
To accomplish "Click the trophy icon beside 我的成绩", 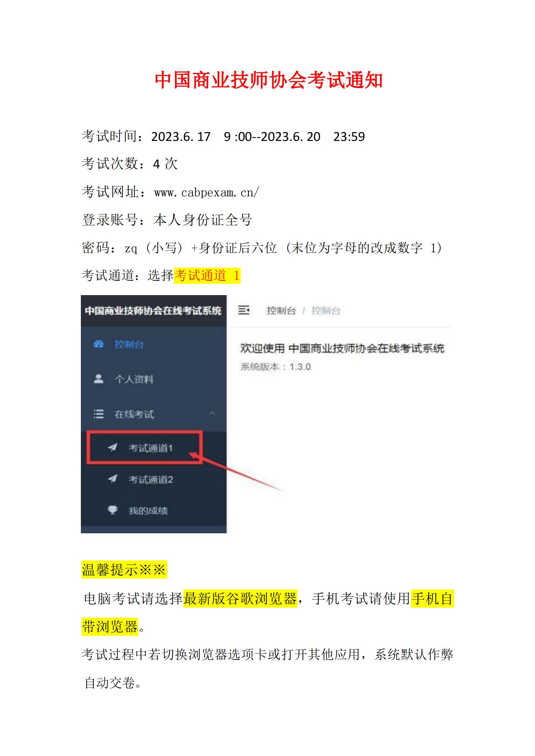I will click(113, 510).
